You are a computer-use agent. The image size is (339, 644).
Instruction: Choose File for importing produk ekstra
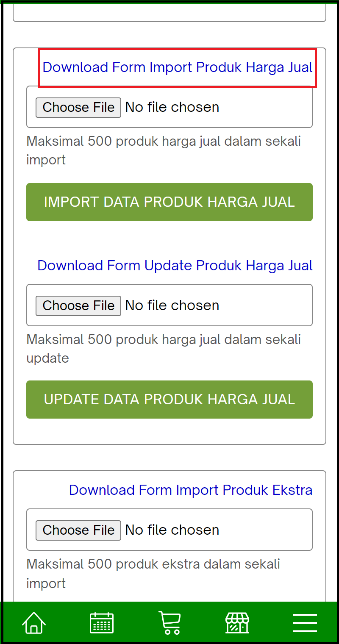click(x=78, y=530)
